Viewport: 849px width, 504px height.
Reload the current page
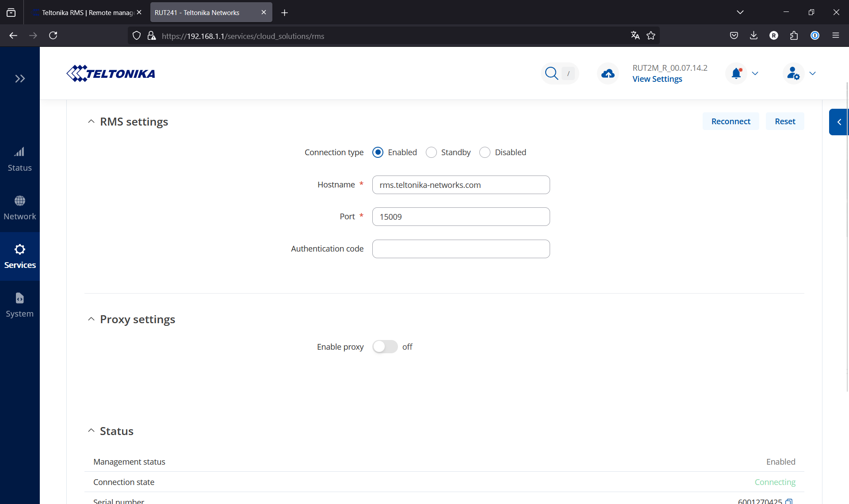coord(53,35)
